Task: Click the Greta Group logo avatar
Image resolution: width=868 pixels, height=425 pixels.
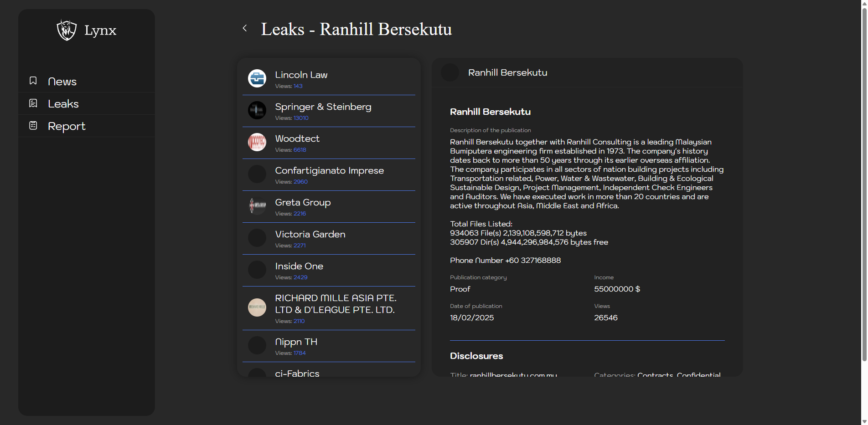Action: pyautogui.click(x=257, y=206)
